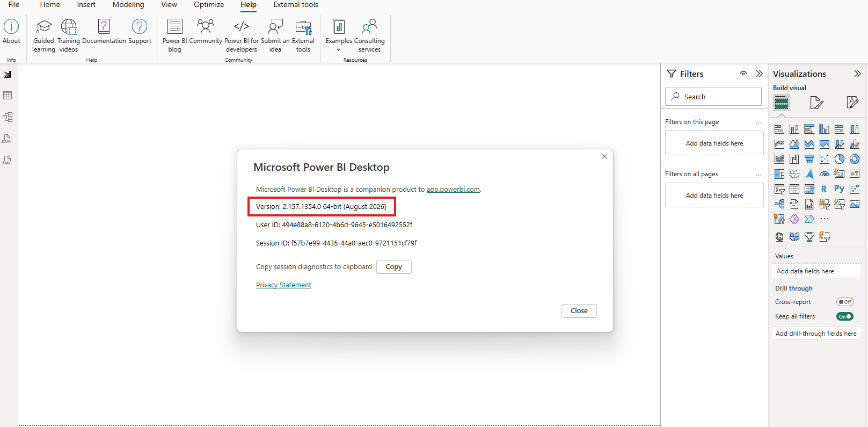Toggle Filters pane visibility eye icon
Viewport: 868px width, 427px height.
tap(743, 74)
